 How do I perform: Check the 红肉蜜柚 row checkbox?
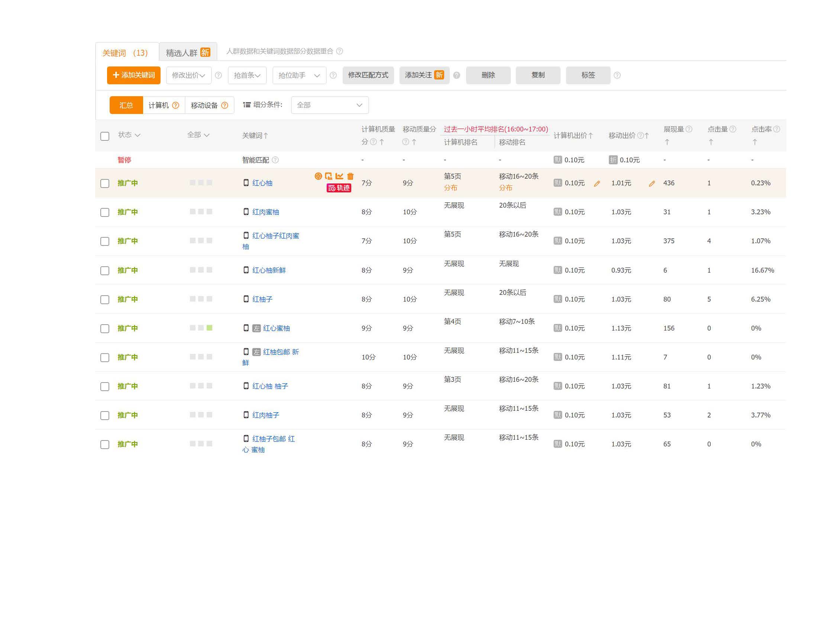pyautogui.click(x=105, y=212)
